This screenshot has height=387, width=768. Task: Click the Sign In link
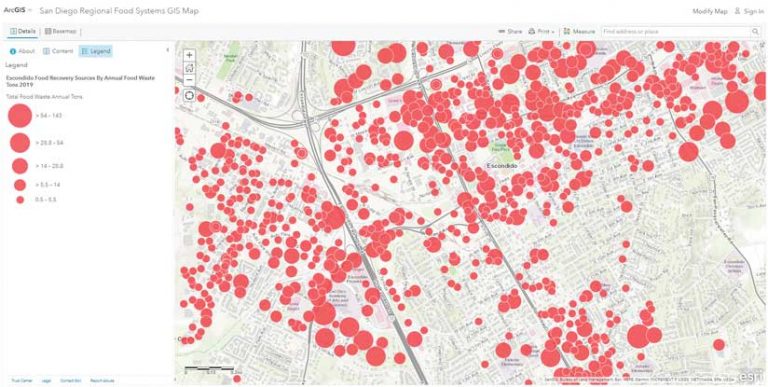coord(749,11)
